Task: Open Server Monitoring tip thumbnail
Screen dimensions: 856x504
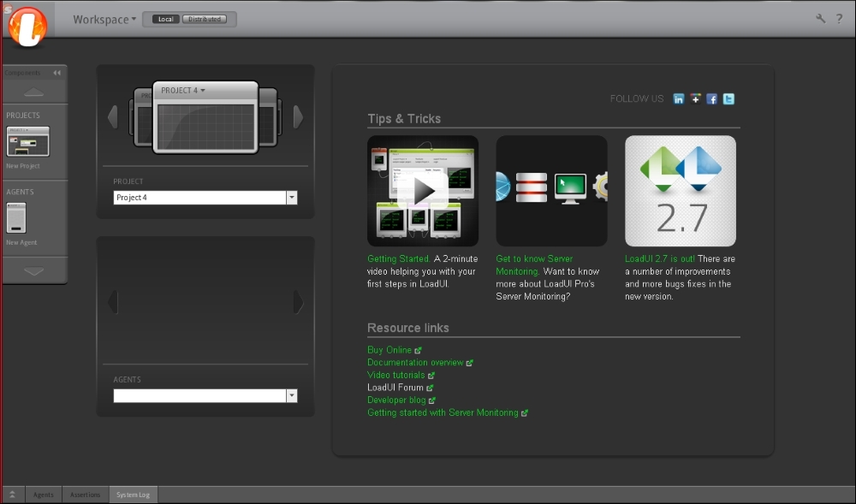Action: pos(551,191)
